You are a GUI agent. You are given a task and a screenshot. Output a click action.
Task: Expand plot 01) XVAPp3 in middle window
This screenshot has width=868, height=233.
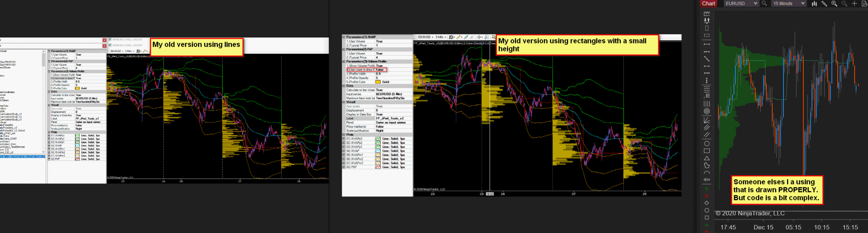[x=344, y=139]
